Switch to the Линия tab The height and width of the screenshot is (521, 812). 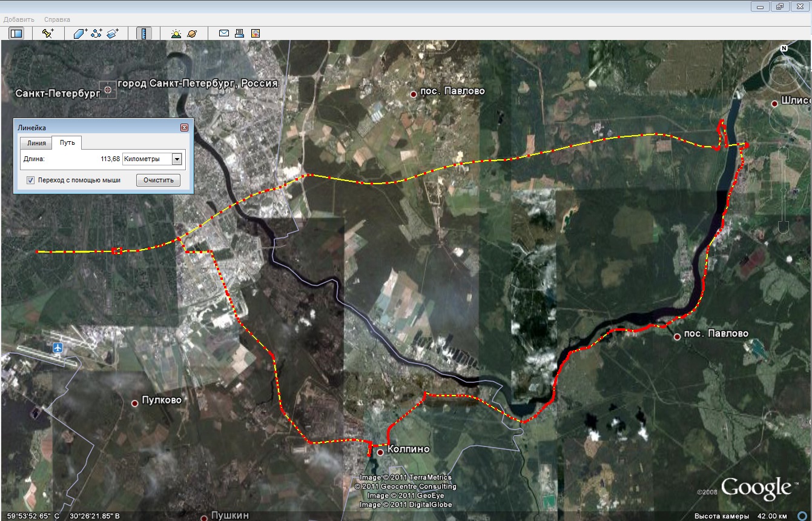[36, 143]
